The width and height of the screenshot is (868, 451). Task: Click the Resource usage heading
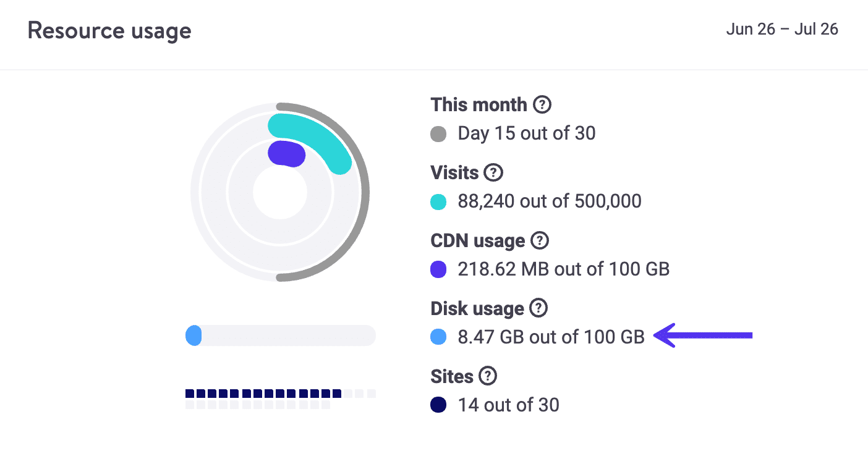[109, 30]
